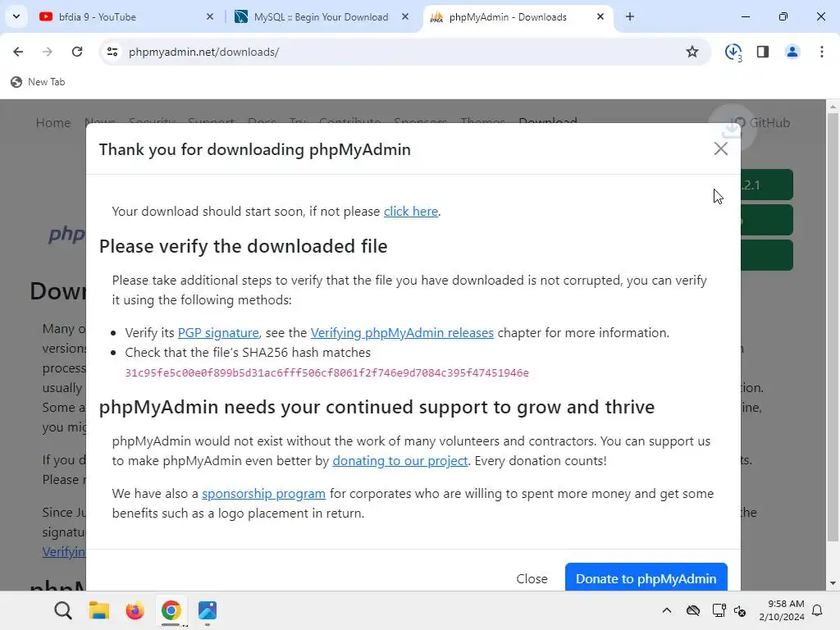Click Chrome icon in taskbar
This screenshot has height=630, width=840.
[171, 610]
